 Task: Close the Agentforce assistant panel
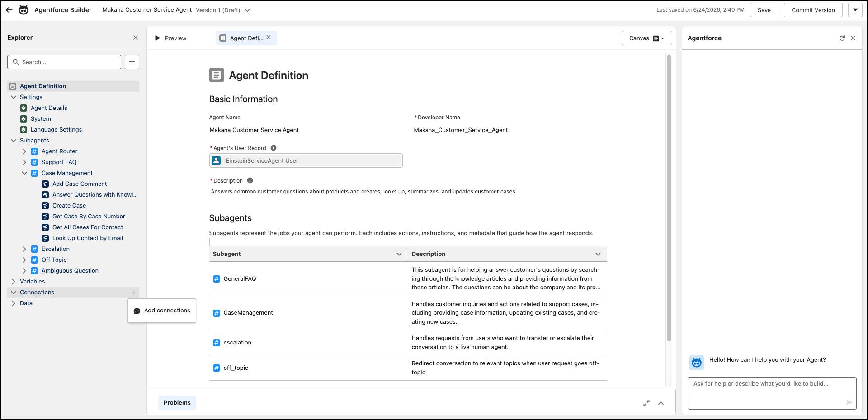(853, 38)
